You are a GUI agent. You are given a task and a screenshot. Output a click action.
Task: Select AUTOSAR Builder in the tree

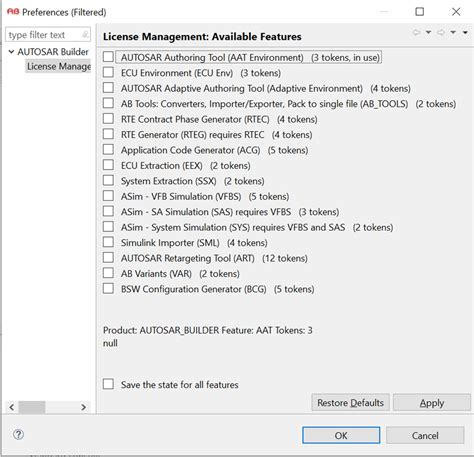[x=53, y=52]
